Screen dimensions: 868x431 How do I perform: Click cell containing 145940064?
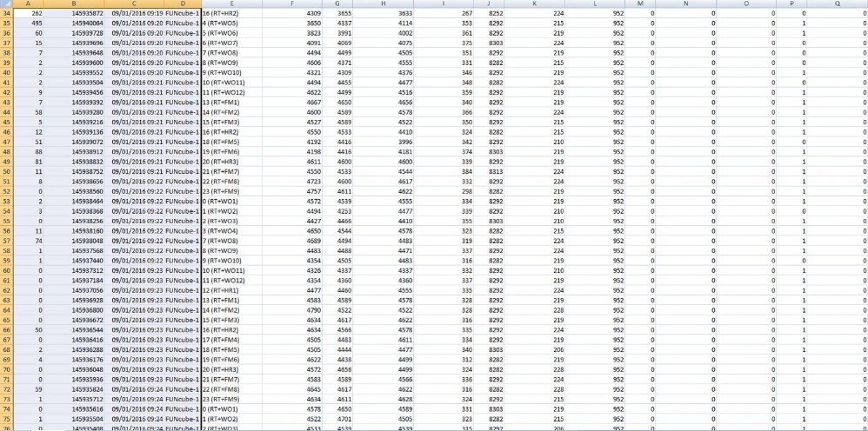coord(74,23)
